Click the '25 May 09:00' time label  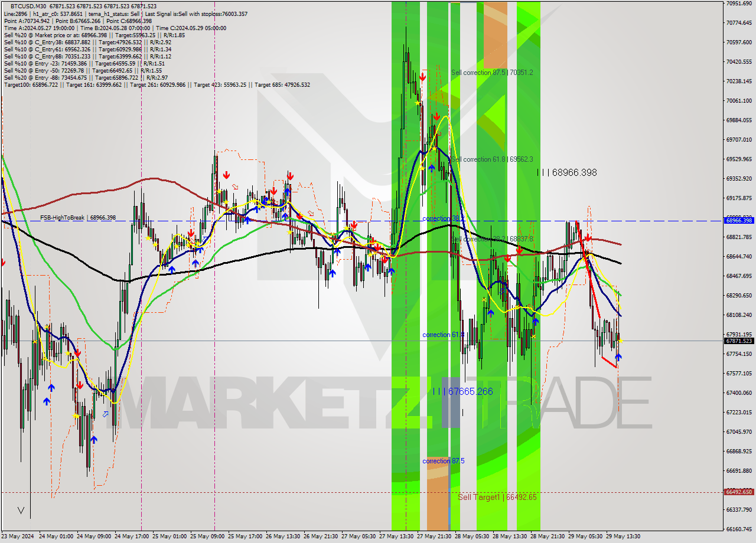click(207, 537)
